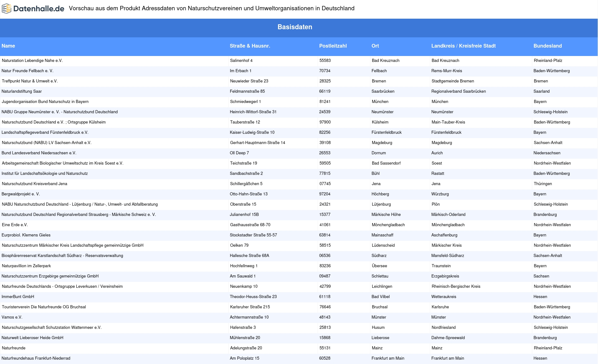Click Landschaftspflegeverband Fürstenfeldbruck e.V. name
The image size is (598, 364).
pyautogui.click(x=45, y=133)
